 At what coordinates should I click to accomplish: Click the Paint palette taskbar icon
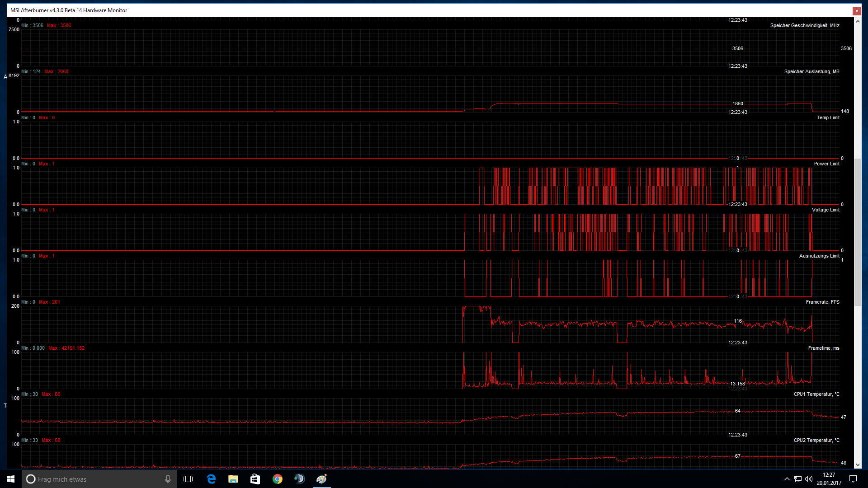(x=321, y=479)
